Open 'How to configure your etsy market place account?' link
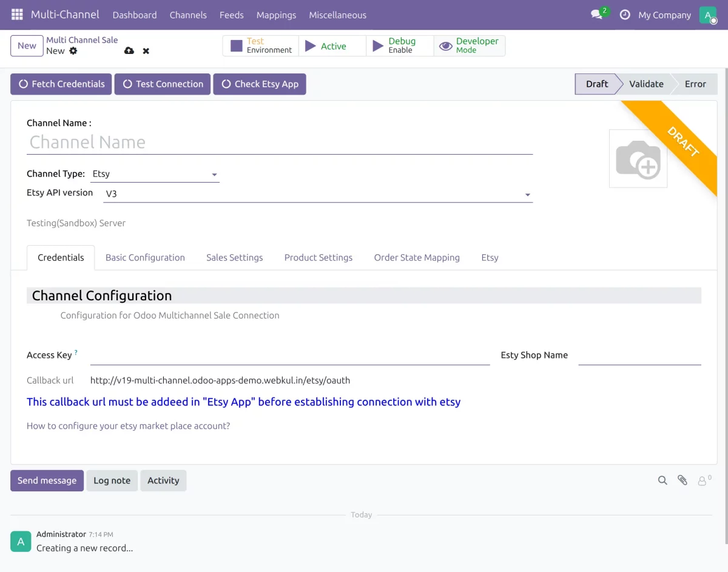Screen dimensions: 728x572 (129, 426)
